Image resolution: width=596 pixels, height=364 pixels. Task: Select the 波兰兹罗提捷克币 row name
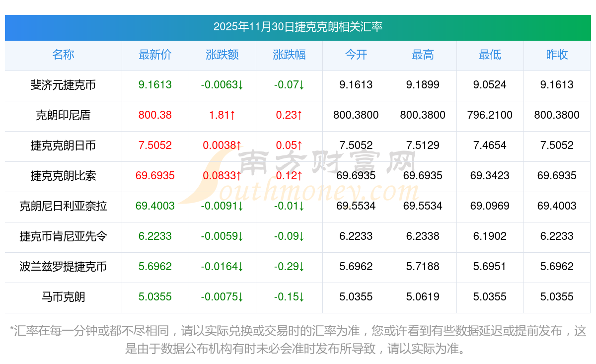tap(63, 267)
